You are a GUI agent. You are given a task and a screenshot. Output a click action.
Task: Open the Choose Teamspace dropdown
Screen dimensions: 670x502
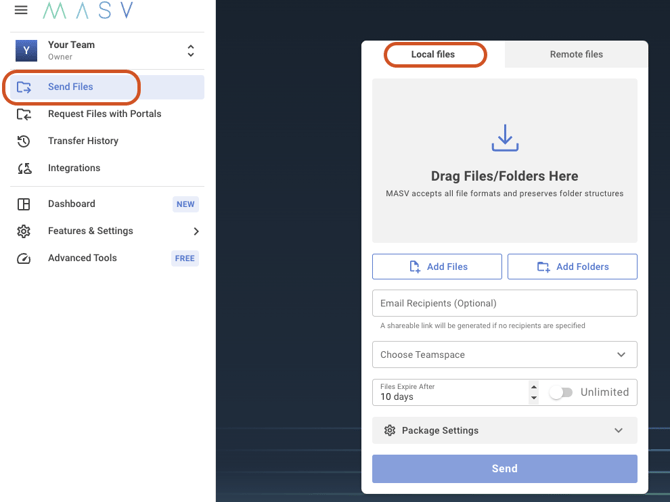click(505, 355)
